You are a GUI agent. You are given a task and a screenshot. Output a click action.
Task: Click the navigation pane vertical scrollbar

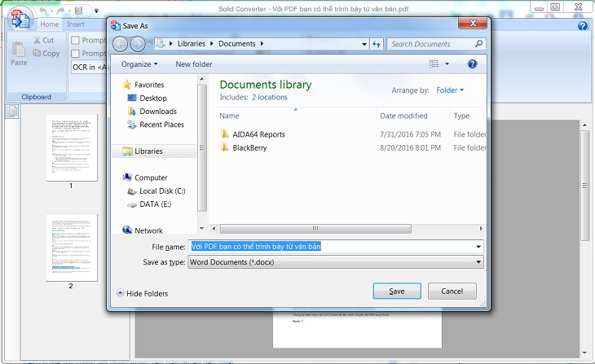(202, 148)
